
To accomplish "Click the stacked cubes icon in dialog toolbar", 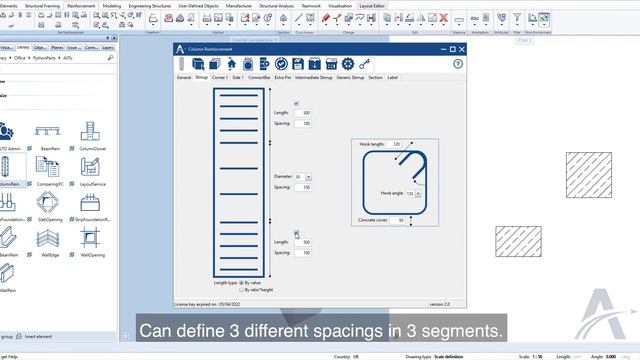I will click(x=215, y=64).
